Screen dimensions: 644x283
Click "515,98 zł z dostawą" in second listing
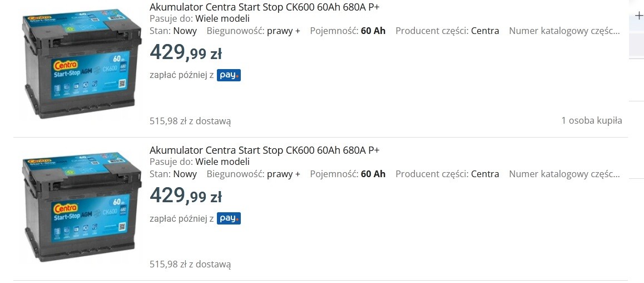190,264
